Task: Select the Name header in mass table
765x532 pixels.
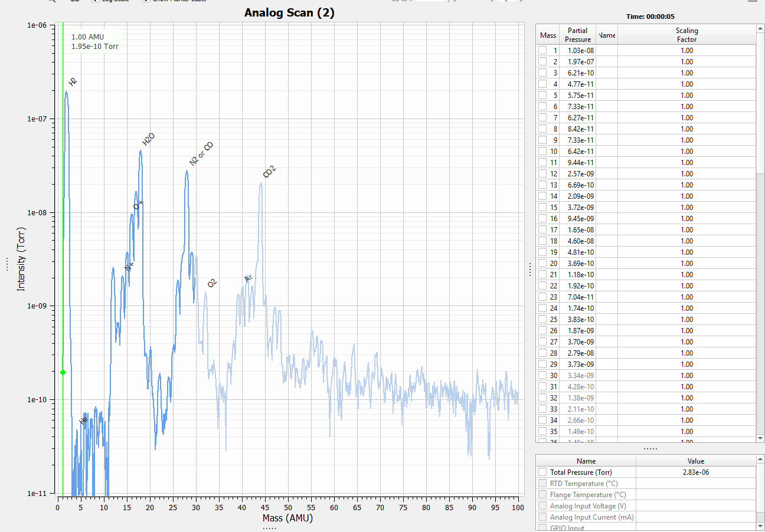Action: pyautogui.click(x=607, y=35)
